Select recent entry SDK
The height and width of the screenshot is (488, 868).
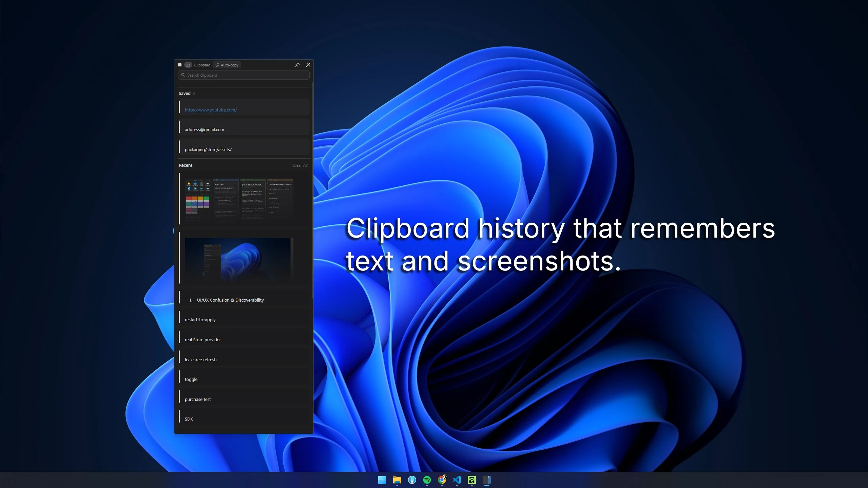(x=244, y=417)
